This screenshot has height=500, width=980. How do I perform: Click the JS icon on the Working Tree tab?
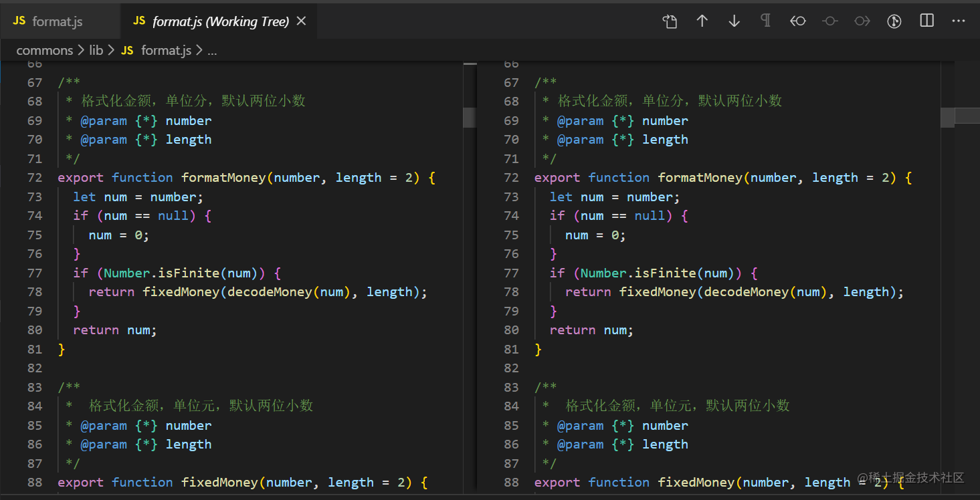pyautogui.click(x=139, y=21)
